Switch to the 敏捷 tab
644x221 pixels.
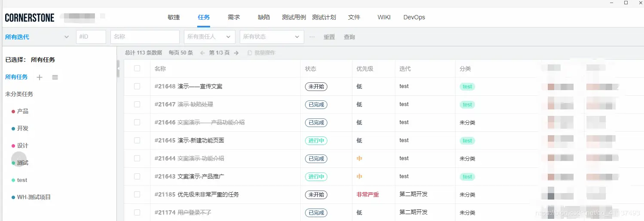pyautogui.click(x=174, y=18)
